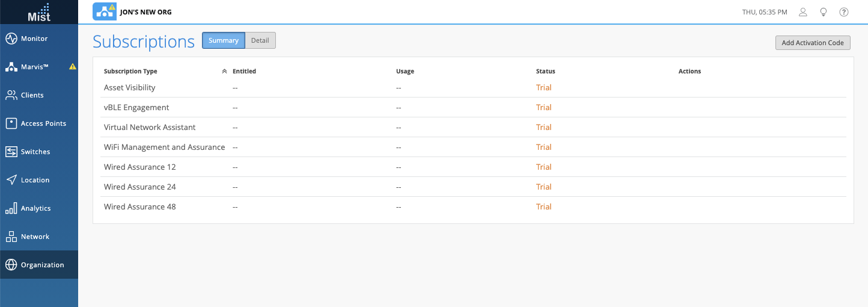
Task: Open the Switches section
Action: coord(35,152)
